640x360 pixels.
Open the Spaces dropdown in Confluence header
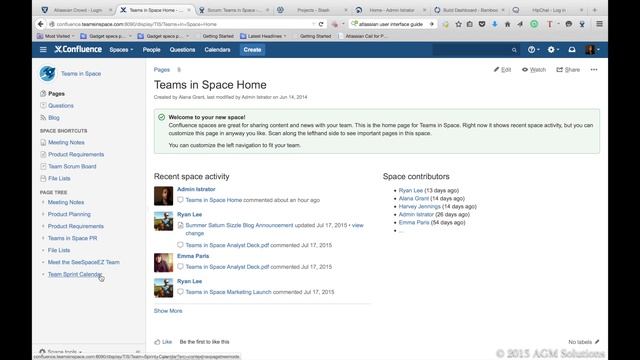point(121,50)
